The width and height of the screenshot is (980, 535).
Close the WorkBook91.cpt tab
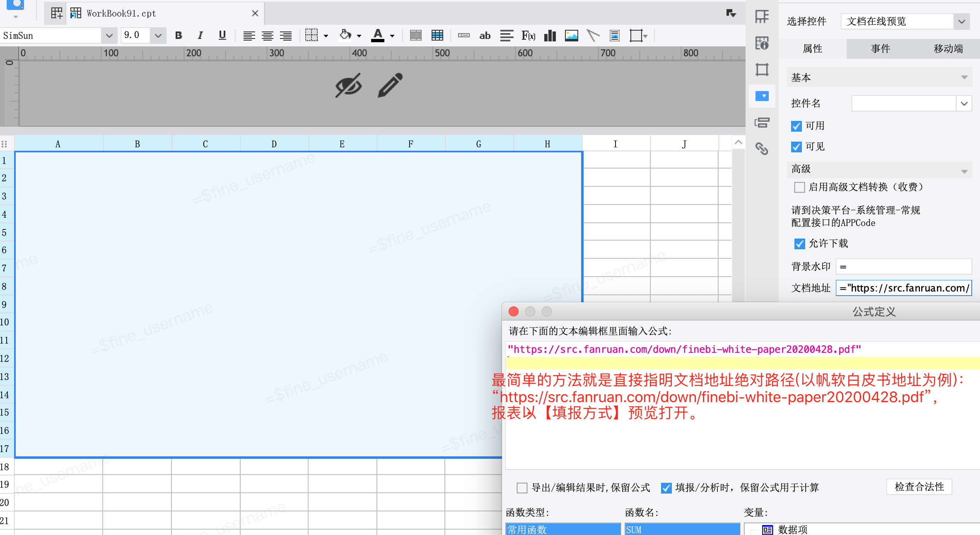[255, 13]
